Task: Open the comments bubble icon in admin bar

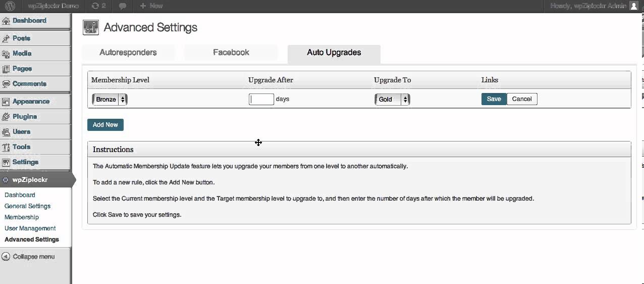Action: (x=123, y=6)
